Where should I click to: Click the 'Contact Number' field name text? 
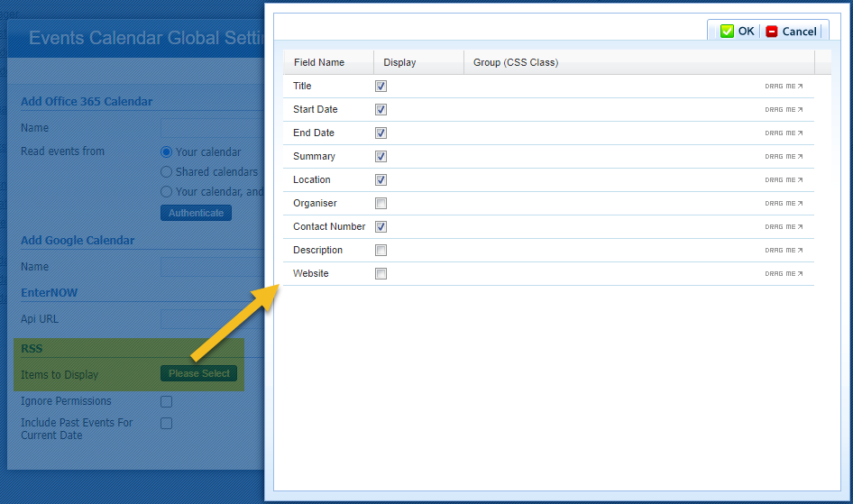pos(329,226)
